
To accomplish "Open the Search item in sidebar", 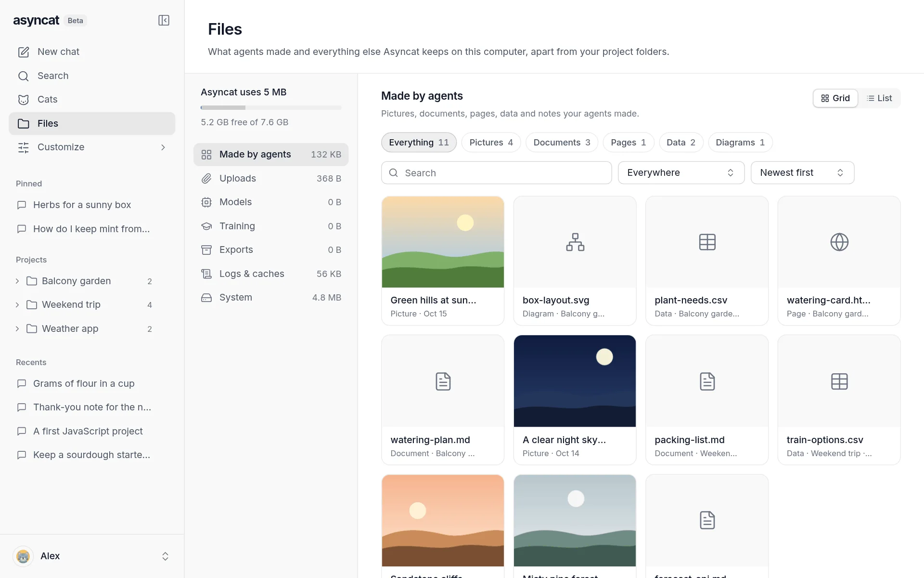I will 92,76.
